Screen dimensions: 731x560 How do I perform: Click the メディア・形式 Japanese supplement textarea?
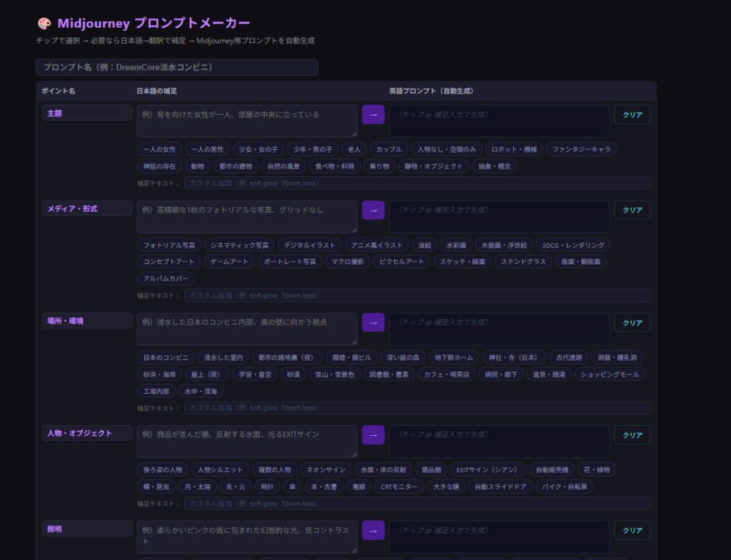247,217
